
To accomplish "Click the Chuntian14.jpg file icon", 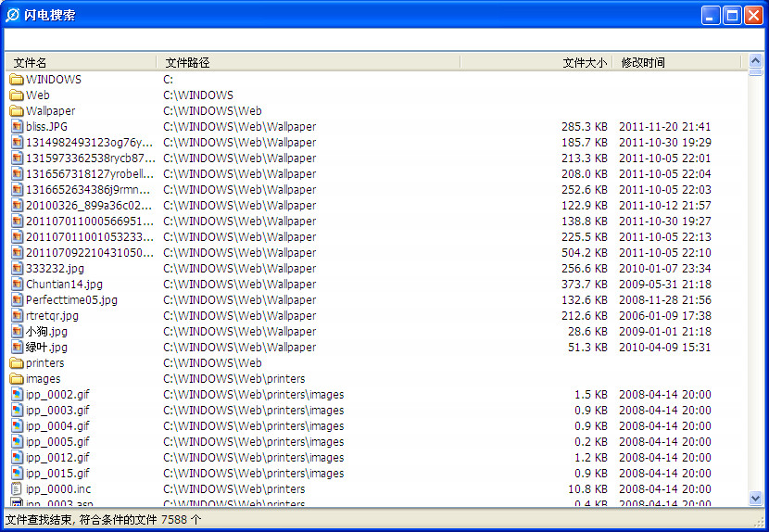I will [18, 285].
